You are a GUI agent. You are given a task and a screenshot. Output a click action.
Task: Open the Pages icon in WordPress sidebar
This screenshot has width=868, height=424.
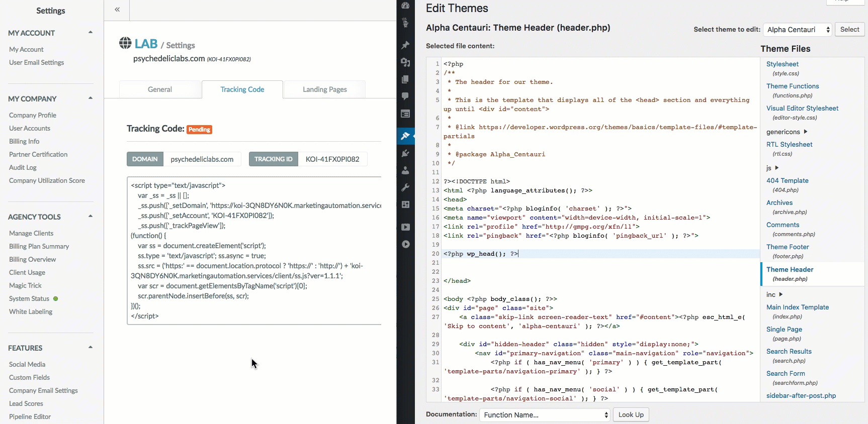tap(405, 79)
